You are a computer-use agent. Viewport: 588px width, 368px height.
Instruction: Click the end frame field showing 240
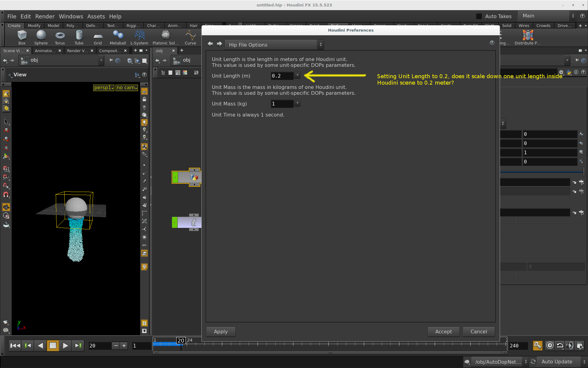(x=518, y=346)
